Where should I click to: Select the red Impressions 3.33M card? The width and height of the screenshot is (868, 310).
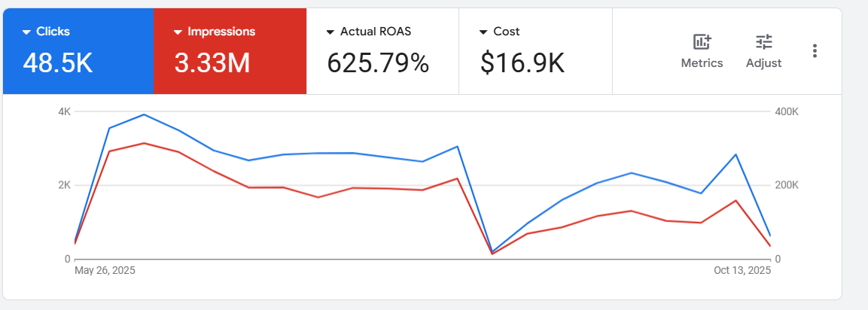(230, 51)
